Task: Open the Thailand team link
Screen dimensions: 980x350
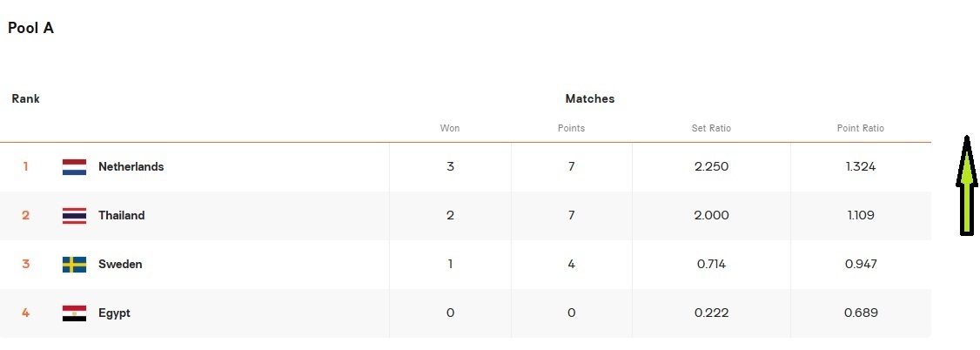Action: tap(121, 216)
